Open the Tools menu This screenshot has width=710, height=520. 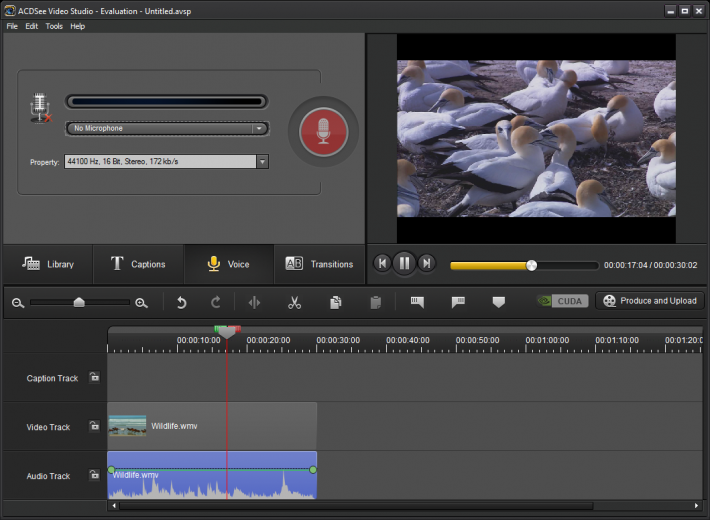click(x=54, y=26)
